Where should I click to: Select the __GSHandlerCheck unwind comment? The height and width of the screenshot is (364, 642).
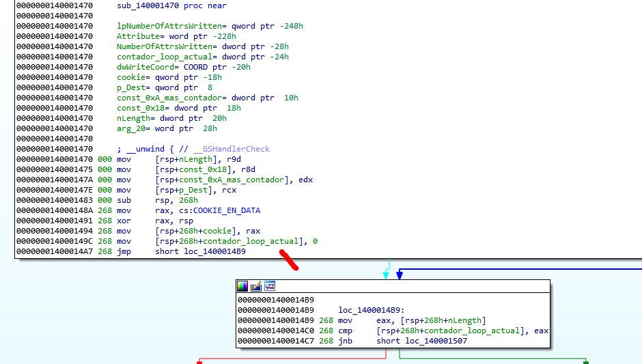tap(193, 149)
